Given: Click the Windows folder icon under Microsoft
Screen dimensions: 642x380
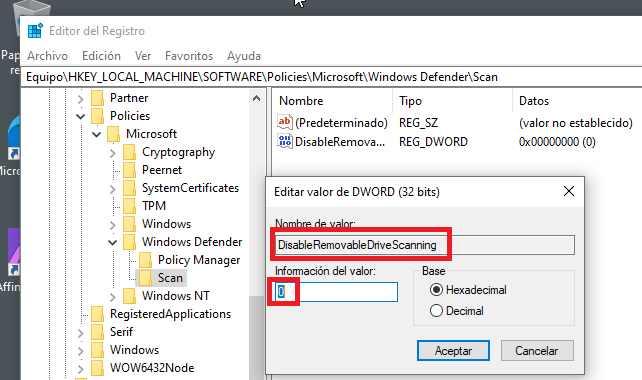Looking at the screenshot, I should (x=129, y=224).
